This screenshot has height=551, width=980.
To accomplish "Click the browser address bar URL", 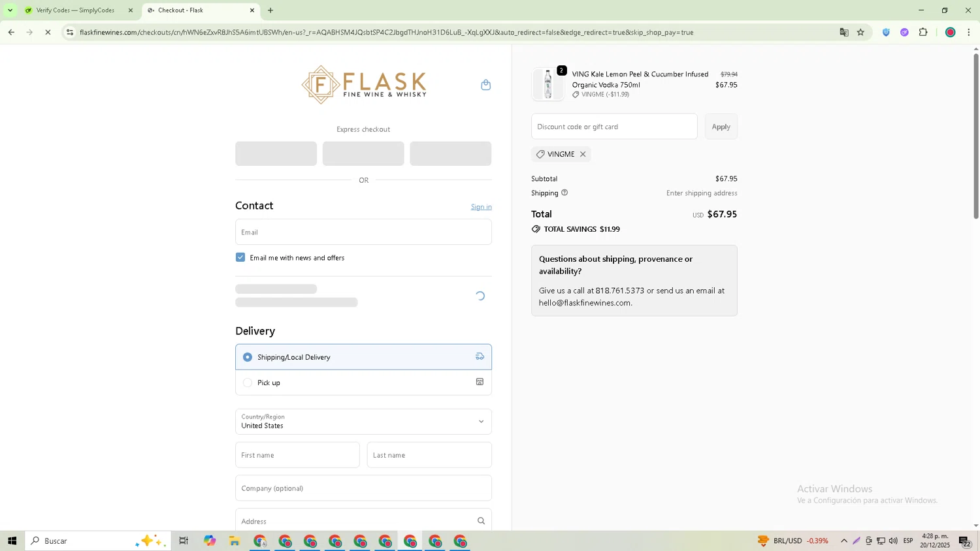I will point(387,32).
